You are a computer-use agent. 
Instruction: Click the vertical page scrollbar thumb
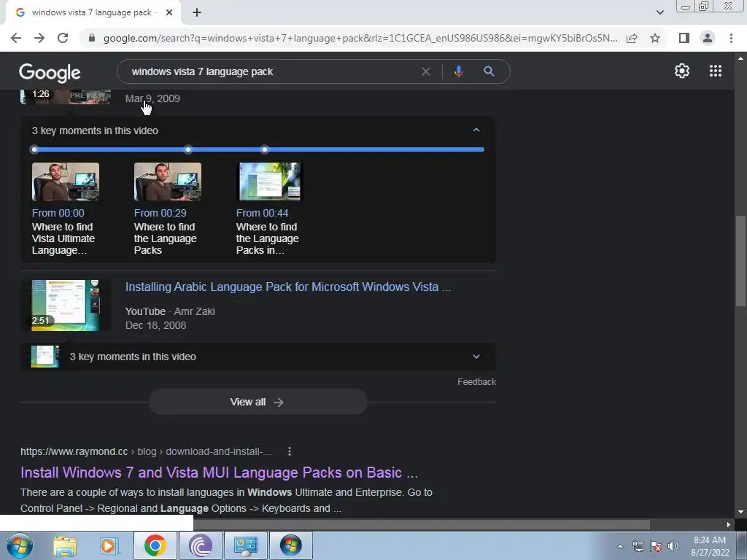click(740, 260)
